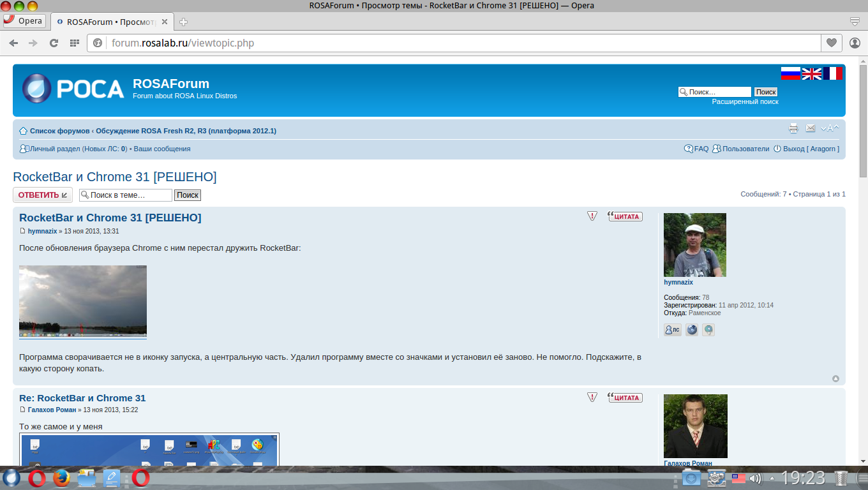Click the topic "Поиск" button
Viewport: 868px width, 490px height.
(x=188, y=195)
